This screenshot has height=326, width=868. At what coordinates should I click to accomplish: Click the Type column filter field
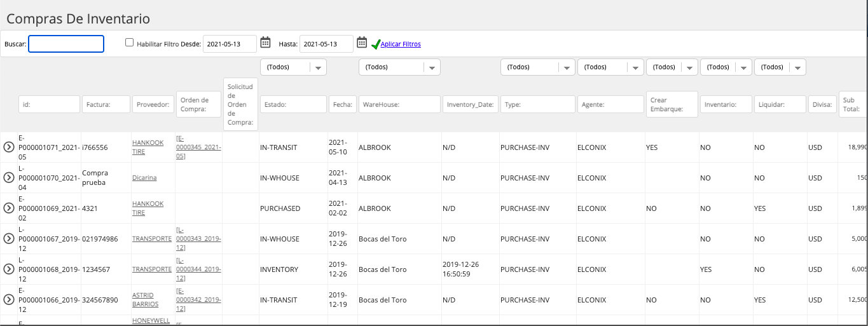click(x=538, y=104)
